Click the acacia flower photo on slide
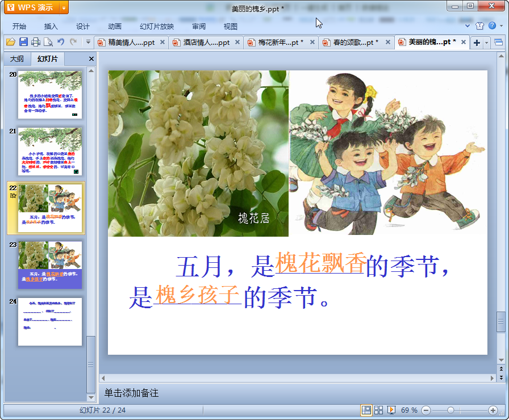The height and width of the screenshot is (420, 509). (198, 153)
